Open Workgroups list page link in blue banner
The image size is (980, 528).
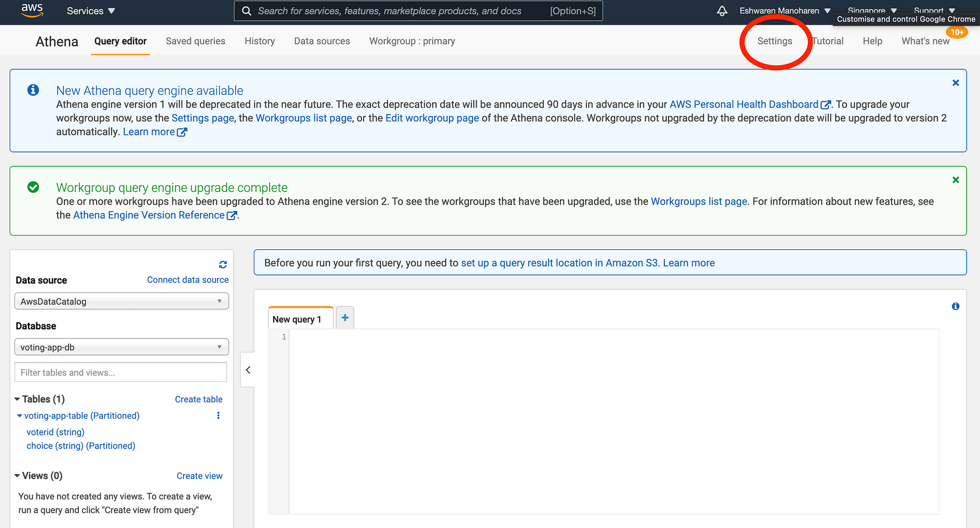[304, 118]
